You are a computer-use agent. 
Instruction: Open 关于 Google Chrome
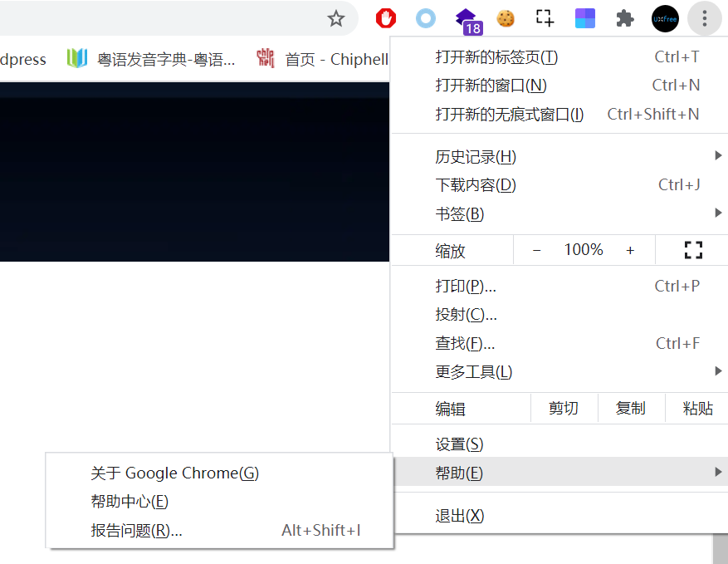pos(174,473)
